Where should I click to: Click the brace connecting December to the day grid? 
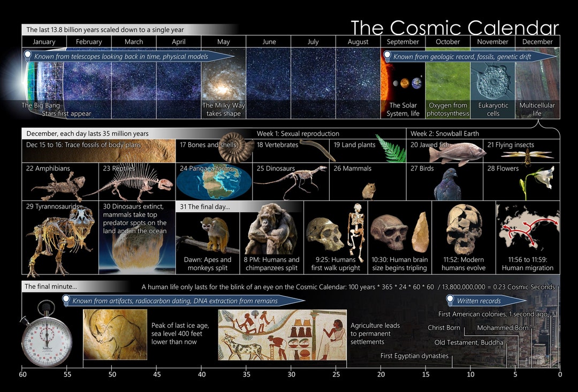538,124
